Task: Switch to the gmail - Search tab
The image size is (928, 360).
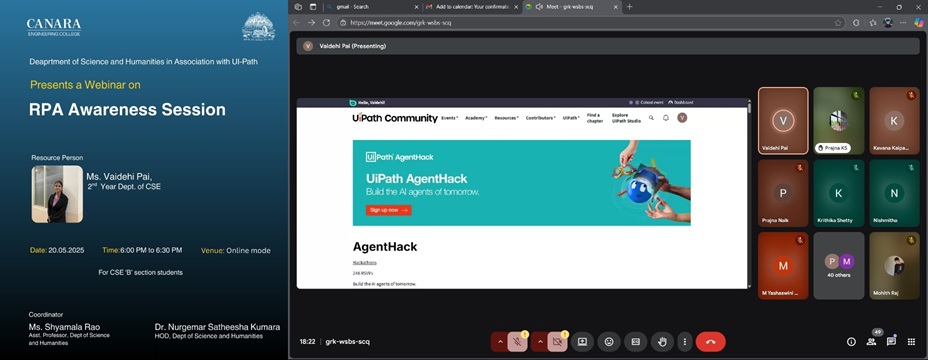Action: pos(372,7)
